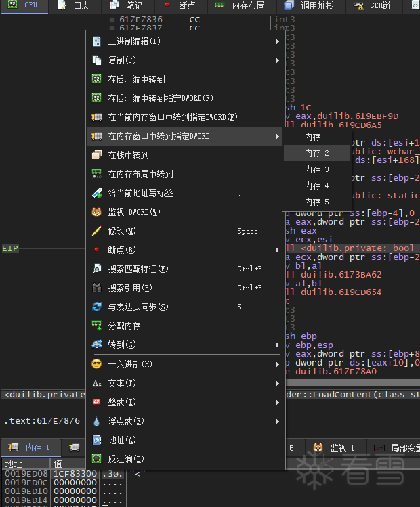The width and height of the screenshot is (420, 507).
Task: Click the watch icon beside 监视 DWORD(W)
Action: click(96, 212)
